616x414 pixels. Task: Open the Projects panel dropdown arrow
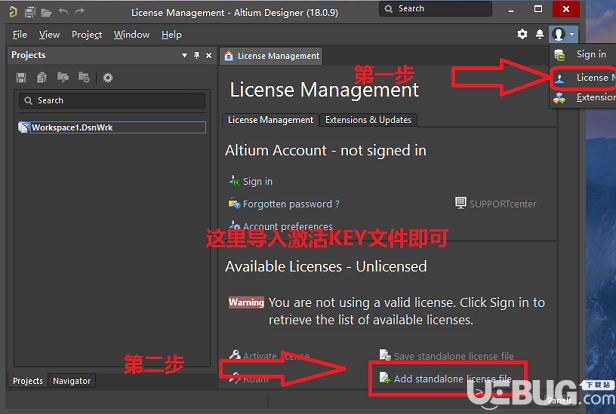(184, 55)
